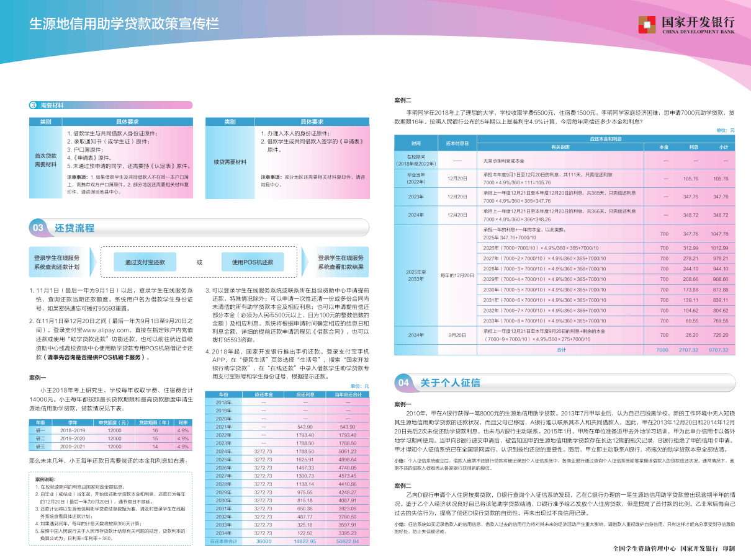The height and width of the screenshot is (560, 751).
Task: Select the 应还本息合计 total row label
Action: [x=224, y=541]
